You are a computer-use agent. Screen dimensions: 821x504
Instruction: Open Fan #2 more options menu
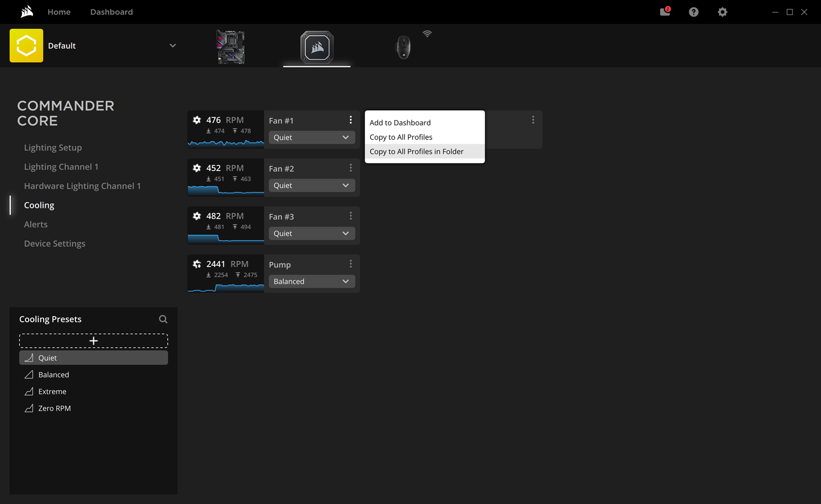click(x=350, y=168)
